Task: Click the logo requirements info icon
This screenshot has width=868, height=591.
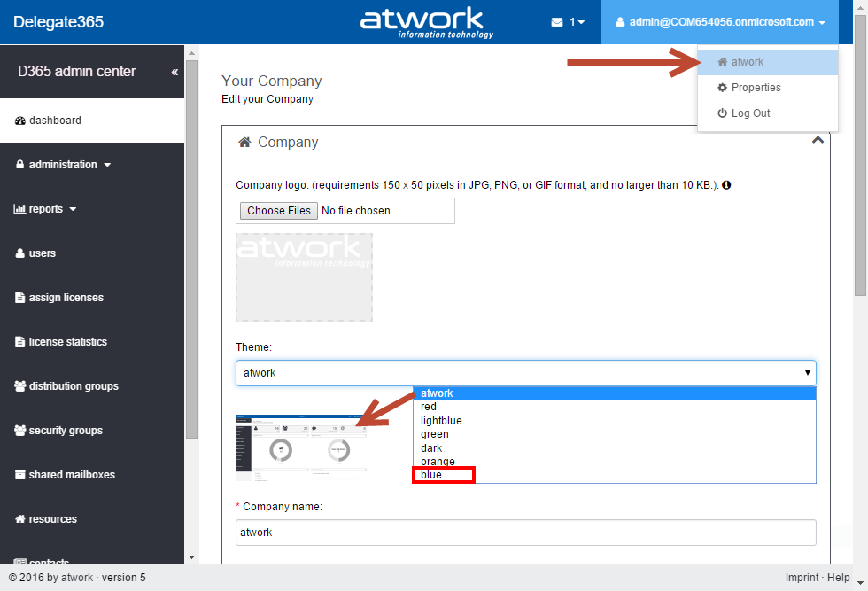Action: pyautogui.click(x=726, y=185)
